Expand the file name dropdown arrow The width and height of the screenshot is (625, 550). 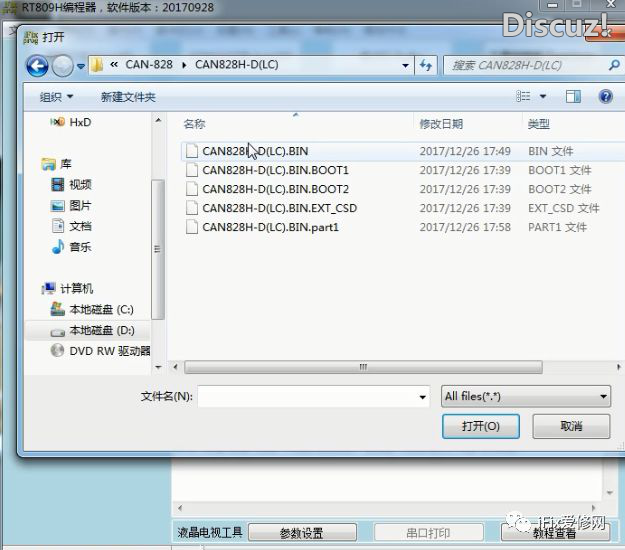tap(423, 397)
